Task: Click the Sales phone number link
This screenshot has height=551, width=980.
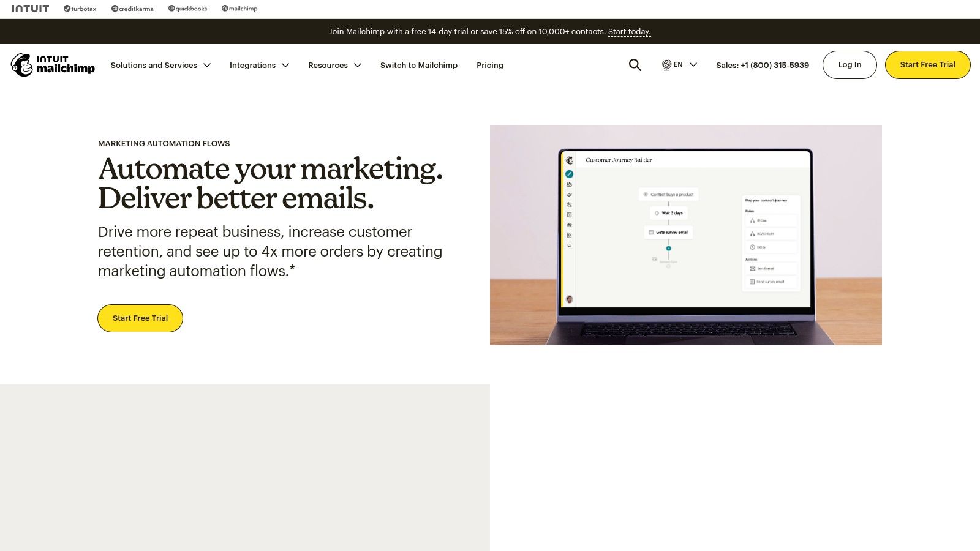Action: click(x=763, y=64)
